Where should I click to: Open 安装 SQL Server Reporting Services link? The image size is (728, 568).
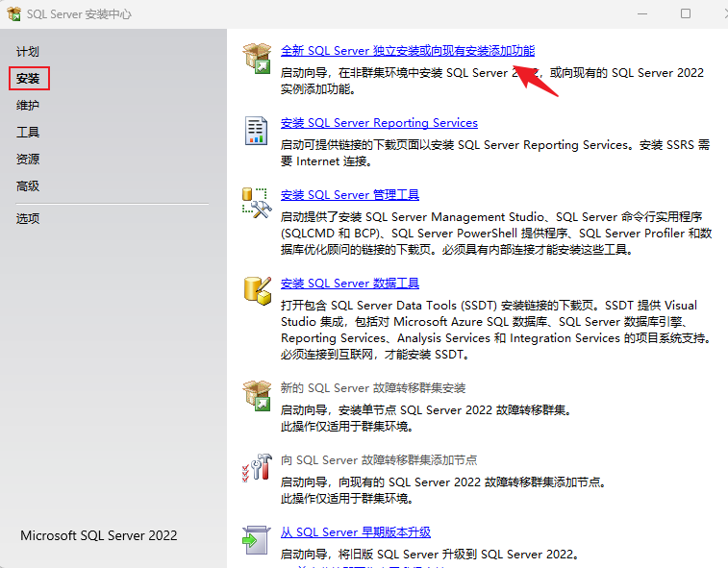pyautogui.click(x=379, y=123)
